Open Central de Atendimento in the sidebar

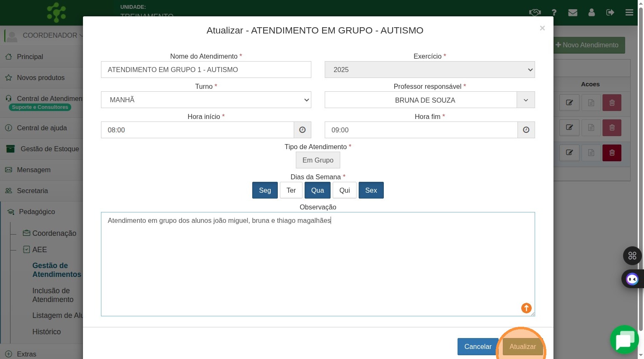pyautogui.click(x=42, y=103)
